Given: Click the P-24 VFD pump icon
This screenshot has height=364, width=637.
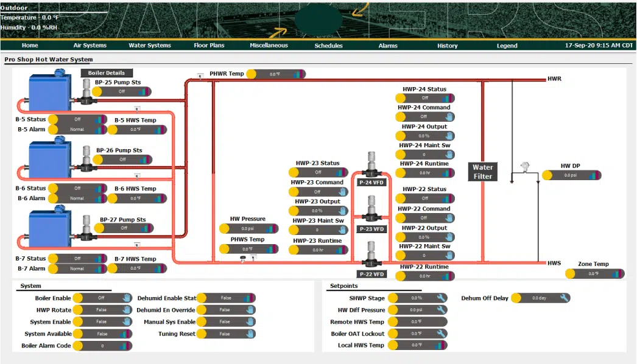Looking at the screenshot, I should tap(371, 164).
